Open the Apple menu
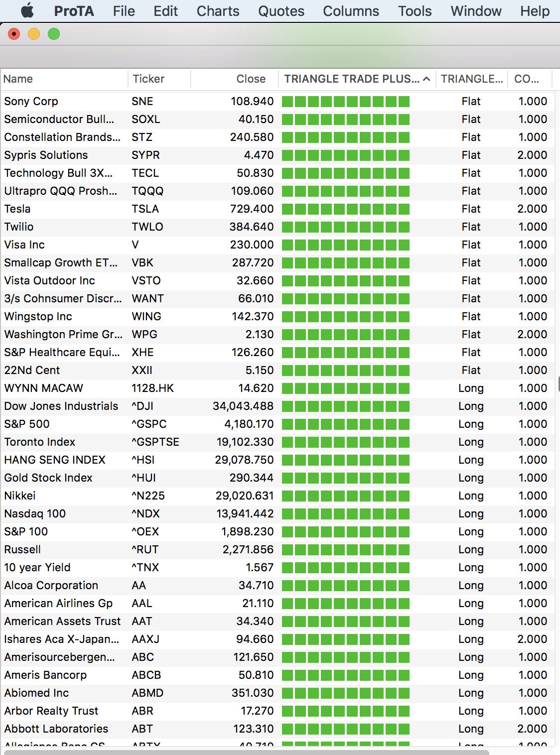 point(27,11)
